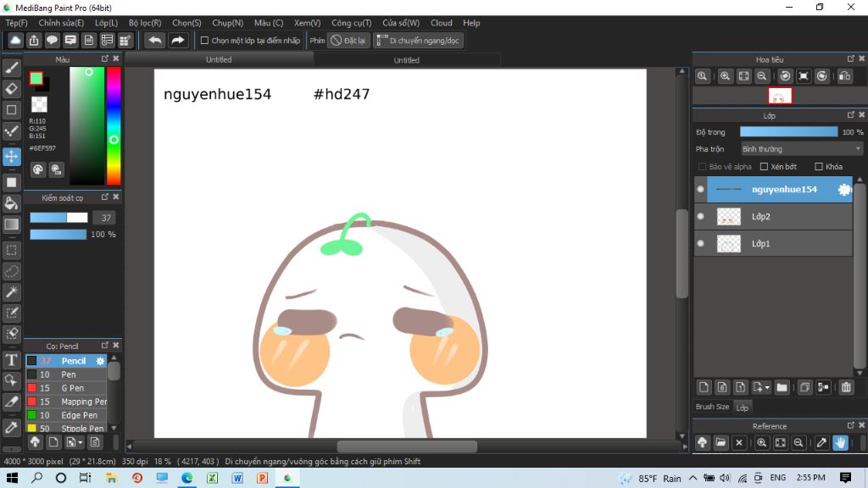Click the foreground green color swatch
Viewport: 868px width, 488px height.
pyautogui.click(x=36, y=78)
